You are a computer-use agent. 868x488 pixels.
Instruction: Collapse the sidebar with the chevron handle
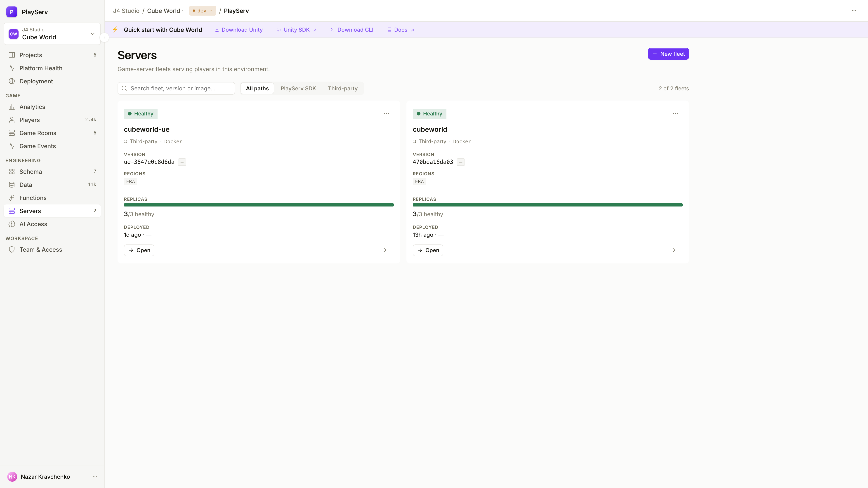pos(104,37)
